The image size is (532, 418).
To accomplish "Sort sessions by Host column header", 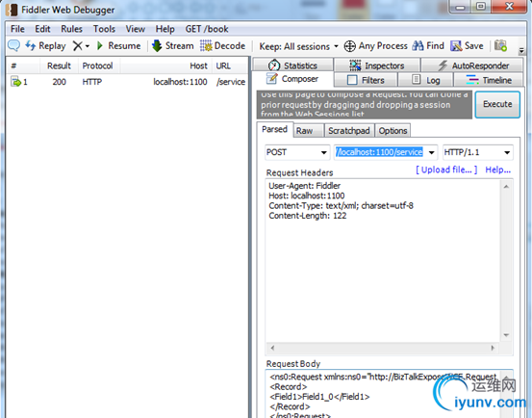I will [x=165, y=65].
